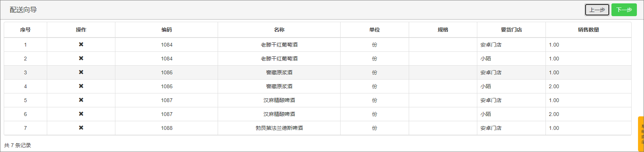Click the 序号 column header
644x152 pixels.
coord(25,30)
